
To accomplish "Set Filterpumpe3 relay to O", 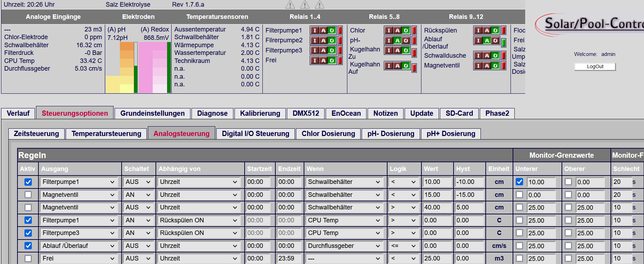I will [332, 50].
